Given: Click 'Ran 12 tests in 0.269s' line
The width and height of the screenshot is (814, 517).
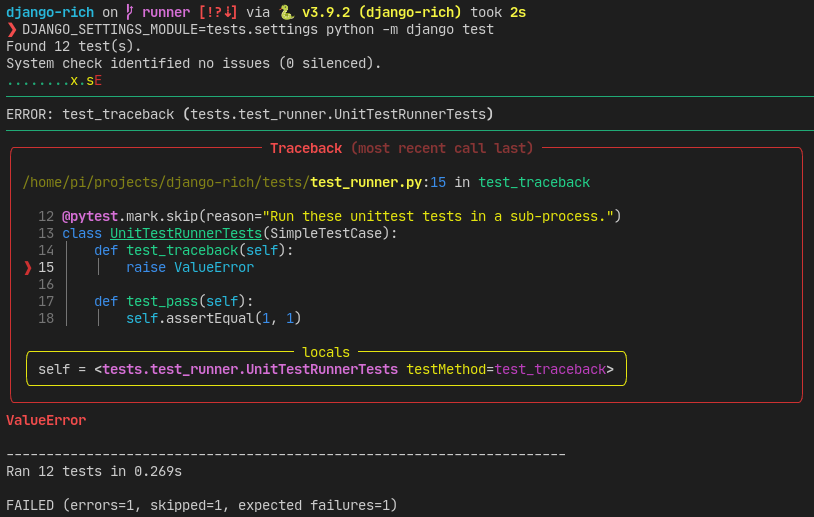Looking at the screenshot, I should point(94,471).
